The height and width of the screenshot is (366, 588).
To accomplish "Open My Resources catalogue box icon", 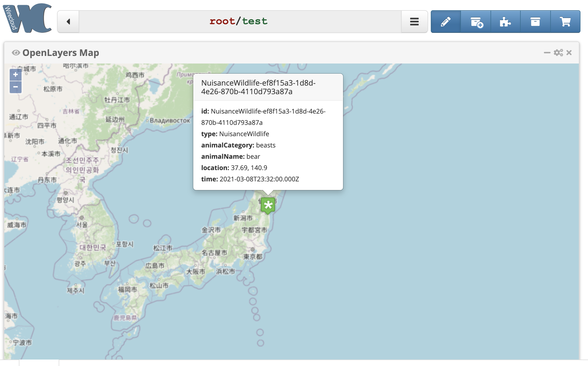I will (535, 22).
